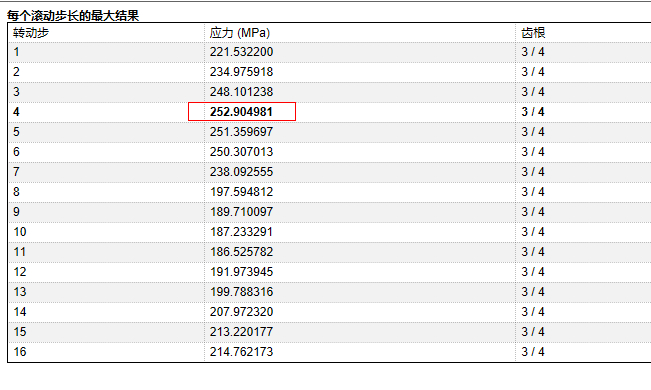Click rotation step 4 in bold
The width and height of the screenshot is (651, 390).
[16, 112]
